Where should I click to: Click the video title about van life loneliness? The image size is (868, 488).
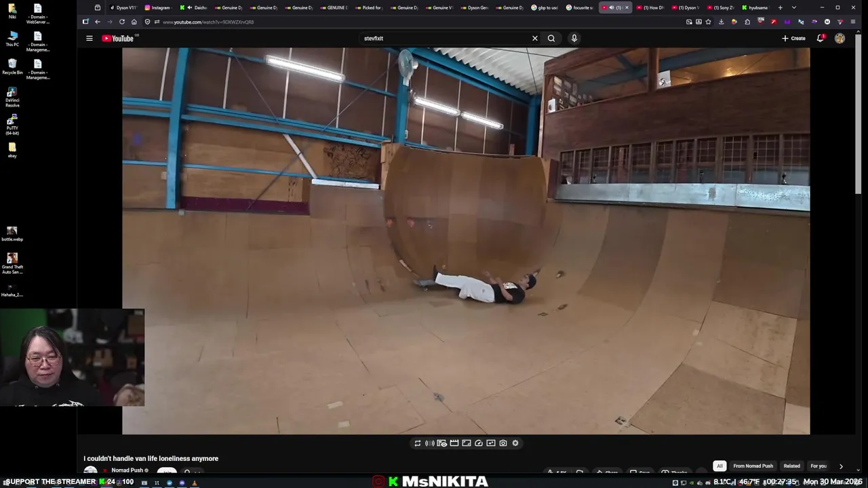151,459
